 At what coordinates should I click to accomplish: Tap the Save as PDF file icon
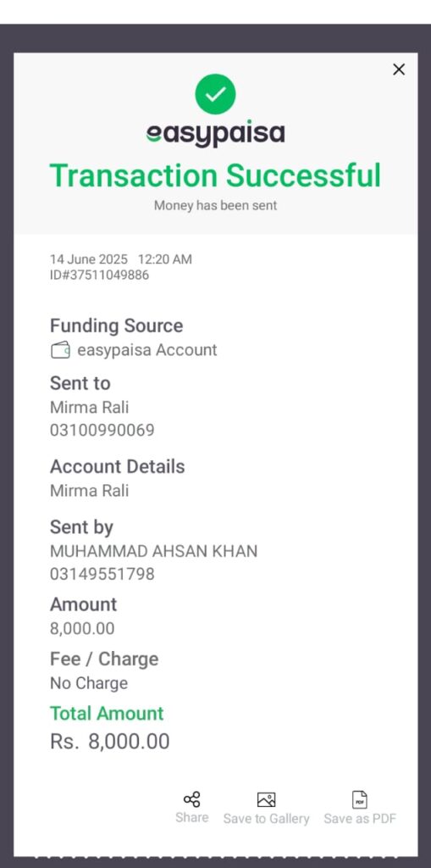click(x=360, y=799)
